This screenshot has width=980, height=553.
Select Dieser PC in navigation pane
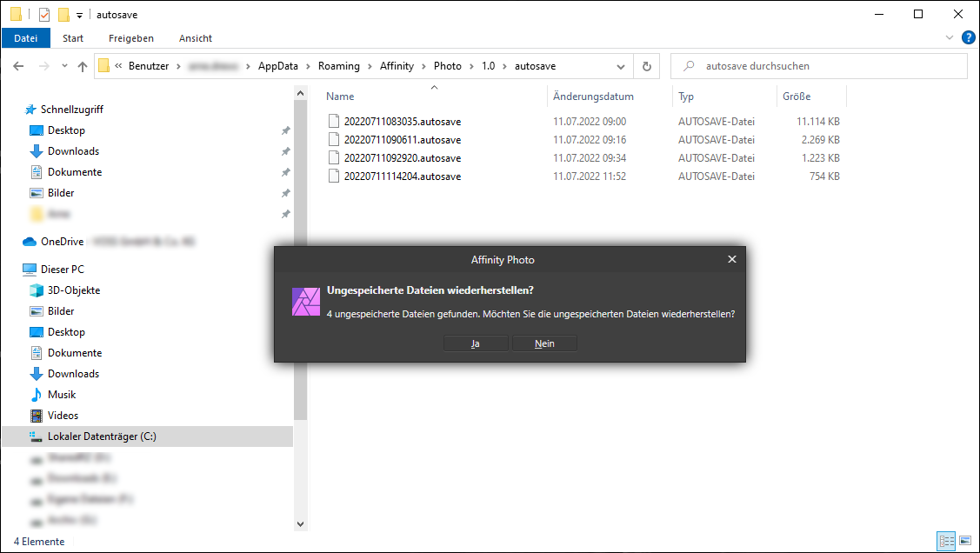[x=62, y=270]
